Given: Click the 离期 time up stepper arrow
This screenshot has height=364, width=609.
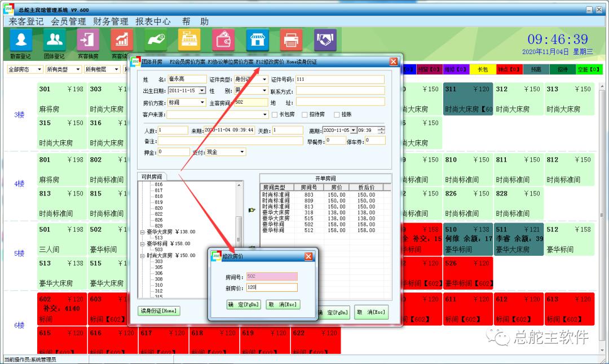Looking at the screenshot, I should coord(382,127).
